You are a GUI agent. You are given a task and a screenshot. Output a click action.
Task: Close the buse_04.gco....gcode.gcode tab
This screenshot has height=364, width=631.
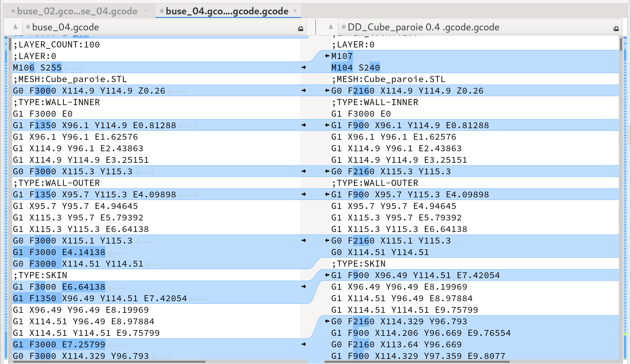295,11
